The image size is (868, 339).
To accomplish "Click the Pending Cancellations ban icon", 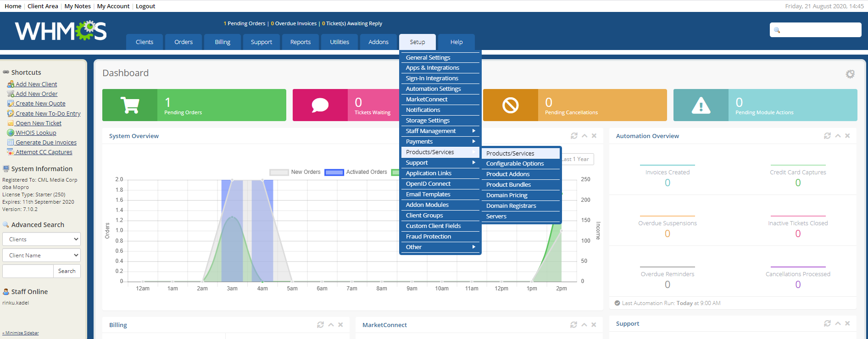I will tap(511, 105).
